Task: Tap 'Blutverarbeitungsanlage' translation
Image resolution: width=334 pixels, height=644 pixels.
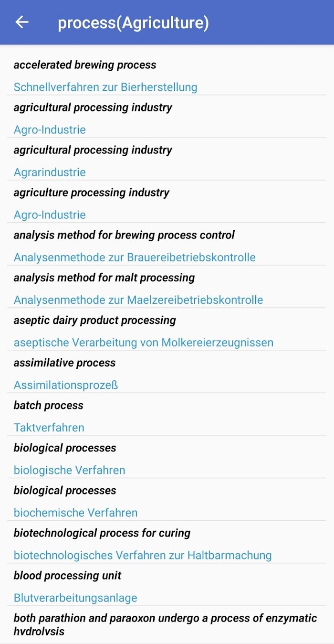Action: pos(75,598)
